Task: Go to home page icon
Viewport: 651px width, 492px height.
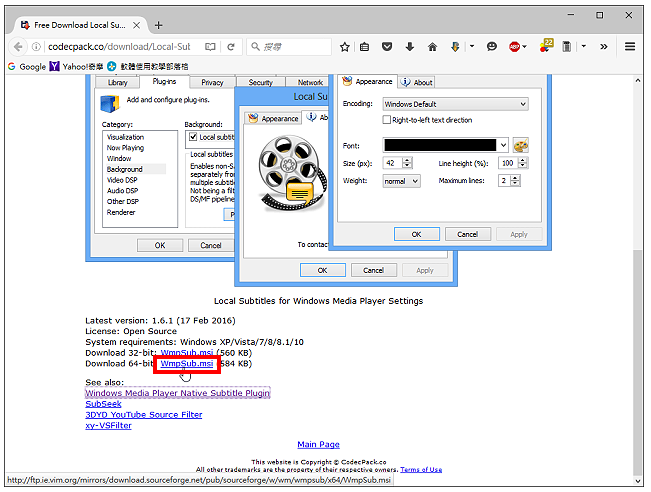Action: click(432, 47)
